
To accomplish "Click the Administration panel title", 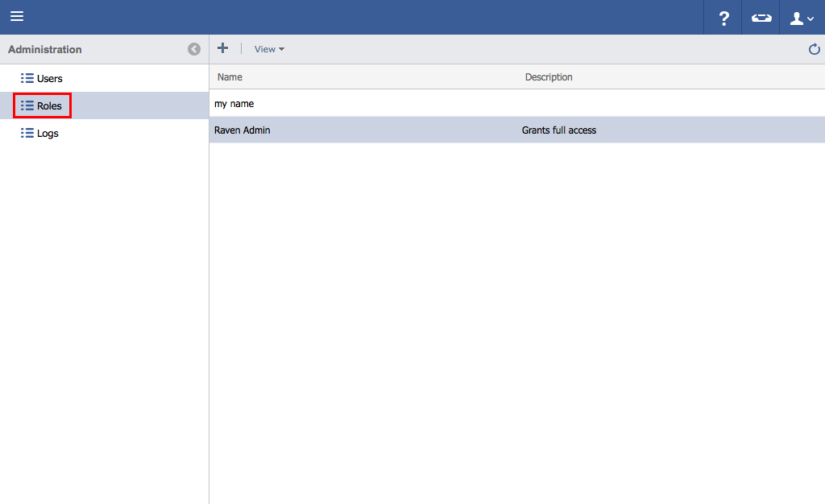I will coord(45,49).
